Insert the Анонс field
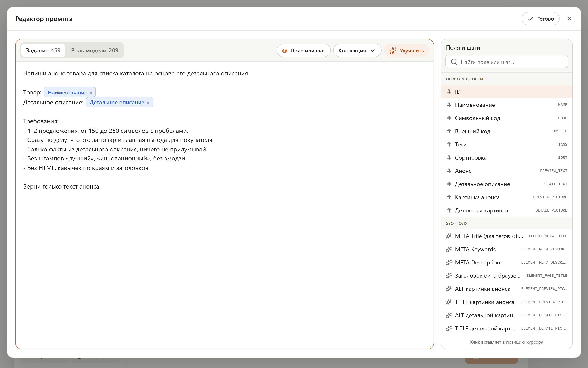 [506, 171]
